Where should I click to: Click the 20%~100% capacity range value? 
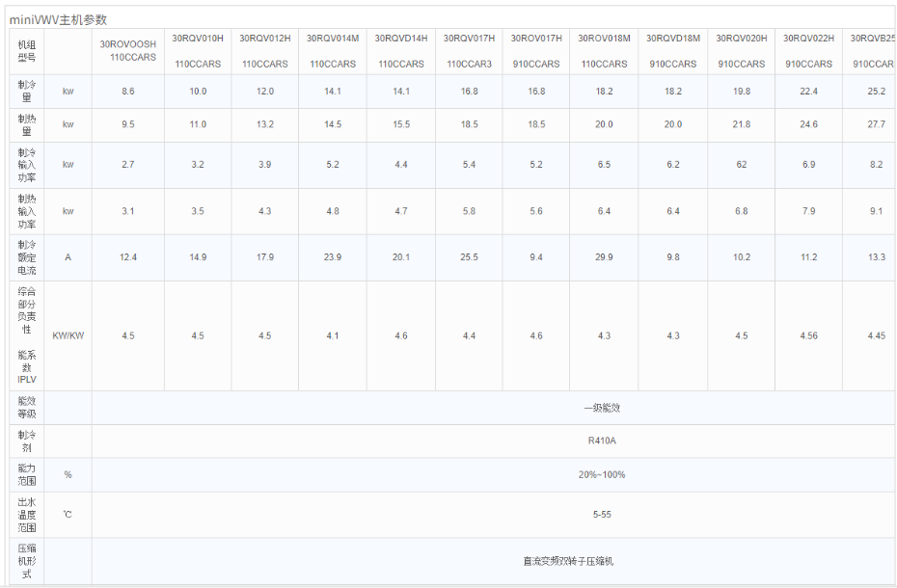coord(602,475)
